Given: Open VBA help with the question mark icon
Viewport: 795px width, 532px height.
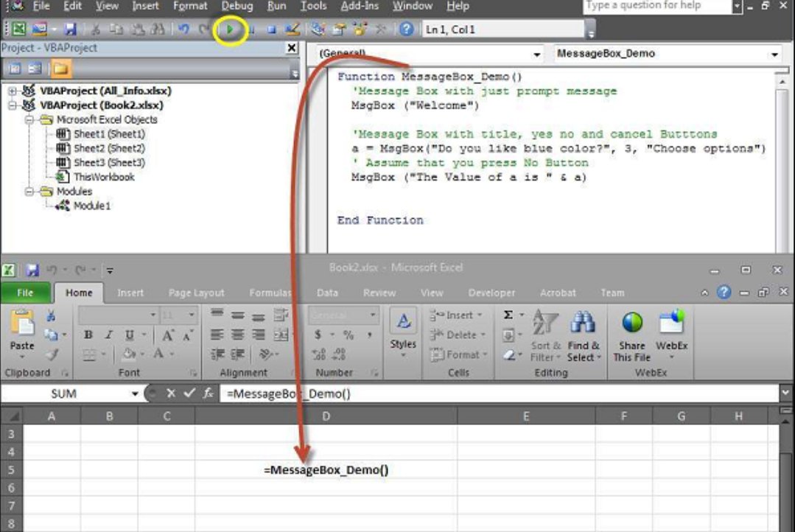Looking at the screenshot, I should pyautogui.click(x=406, y=29).
